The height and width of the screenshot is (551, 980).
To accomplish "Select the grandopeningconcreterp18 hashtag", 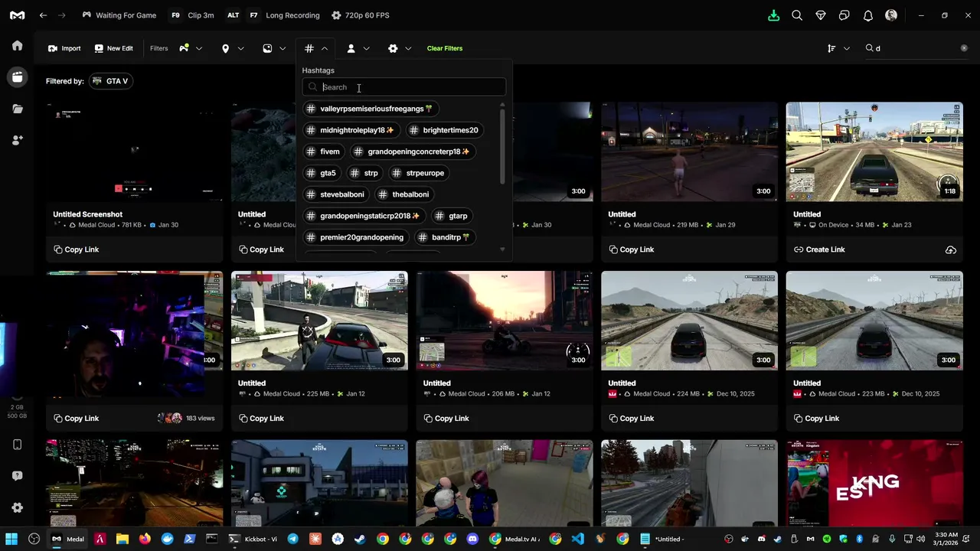I will click(413, 152).
